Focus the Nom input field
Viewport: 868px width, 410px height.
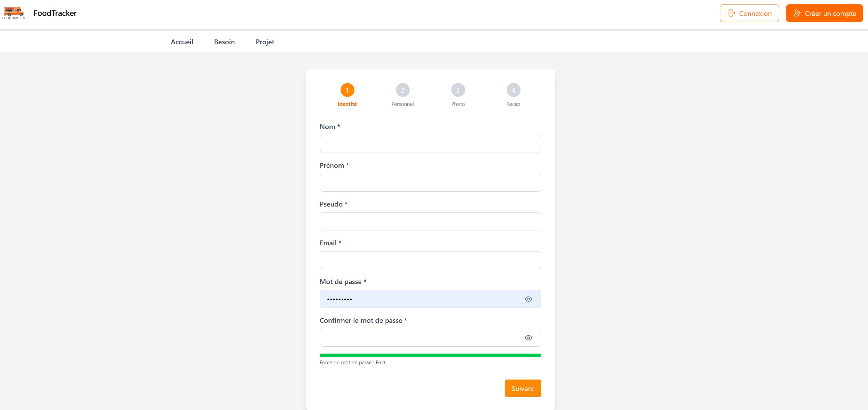pyautogui.click(x=430, y=144)
